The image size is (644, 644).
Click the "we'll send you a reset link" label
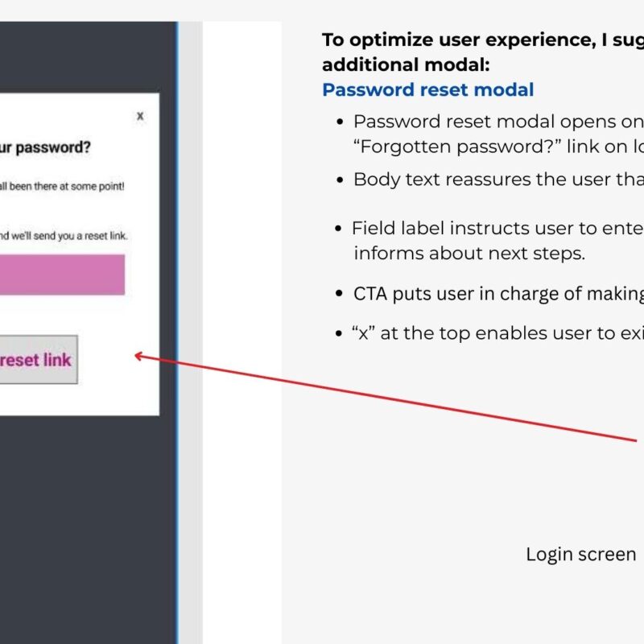[x=64, y=236]
